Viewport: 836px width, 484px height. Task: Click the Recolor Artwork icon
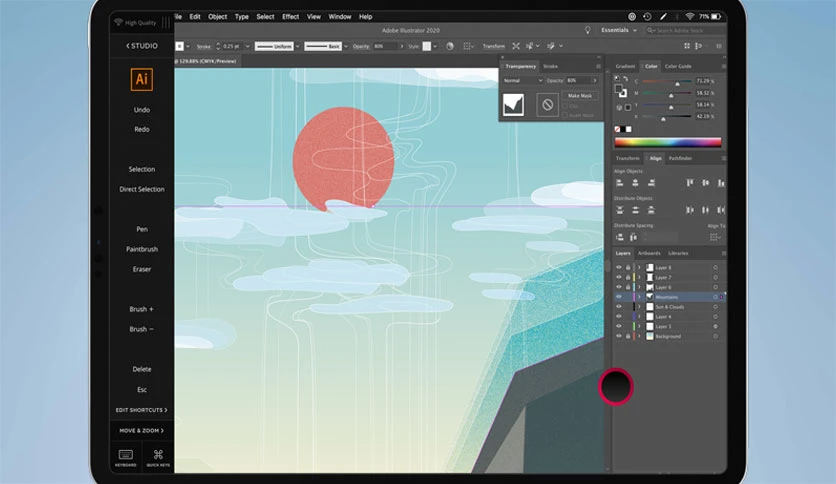pyautogui.click(x=450, y=46)
